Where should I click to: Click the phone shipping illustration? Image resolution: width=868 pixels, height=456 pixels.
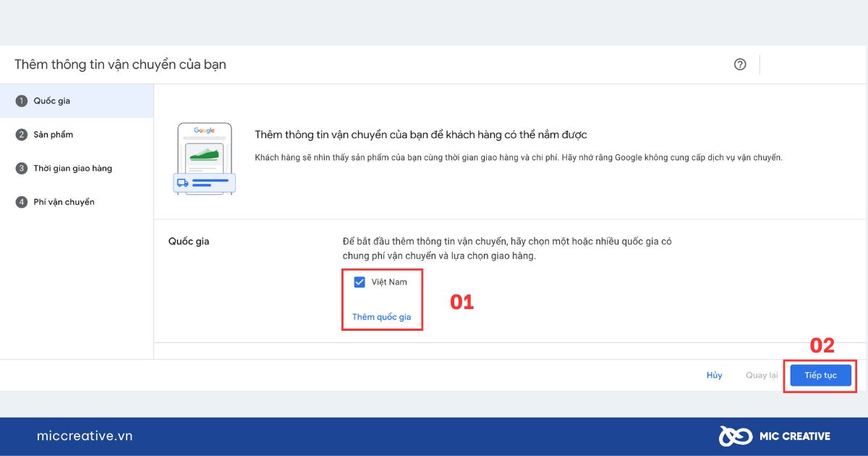(205, 159)
